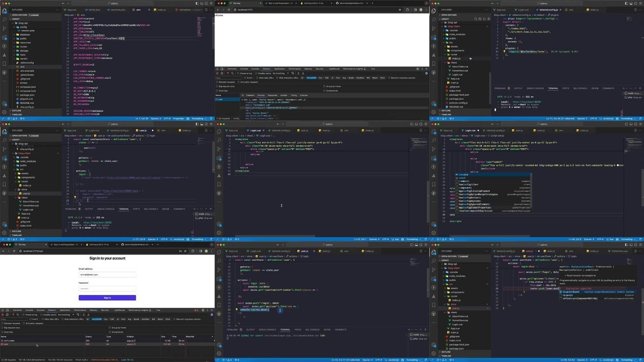Toggle primary side bar in .env window title bar
Image resolution: width=644 pixels, height=362 pixels.
(197, 4)
